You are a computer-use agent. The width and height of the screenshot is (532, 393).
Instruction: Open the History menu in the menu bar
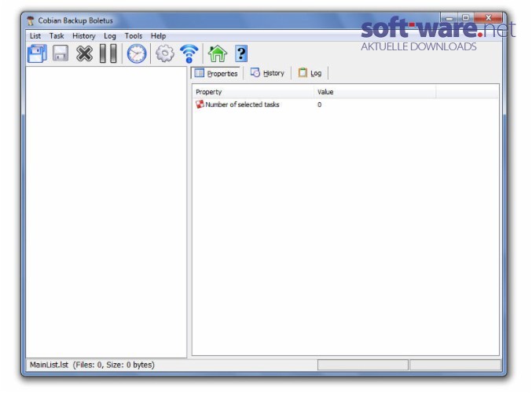pyautogui.click(x=84, y=36)
